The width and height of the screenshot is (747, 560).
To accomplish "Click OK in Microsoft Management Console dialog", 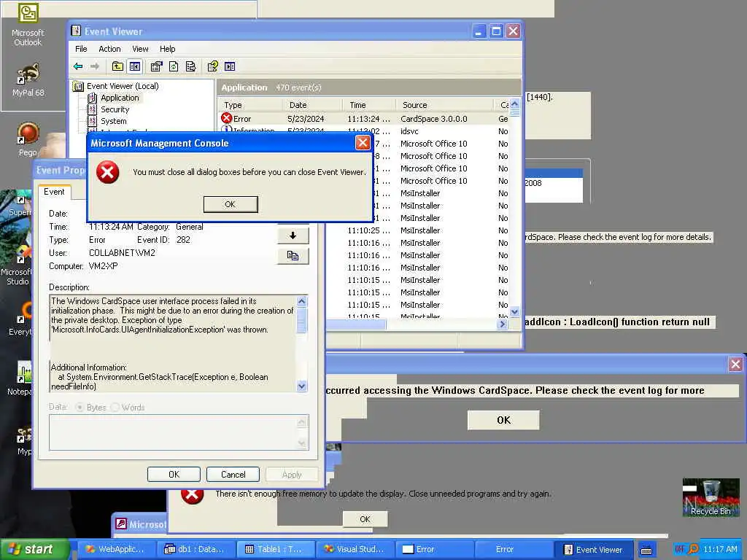I will click(231, 204).
